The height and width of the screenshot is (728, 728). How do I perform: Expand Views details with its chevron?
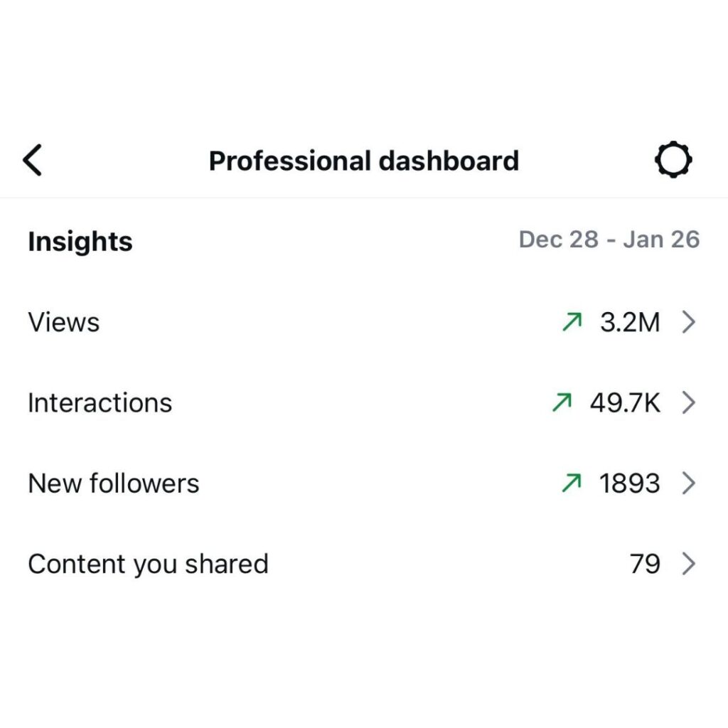pyautogui.click(x=688, y=323)
